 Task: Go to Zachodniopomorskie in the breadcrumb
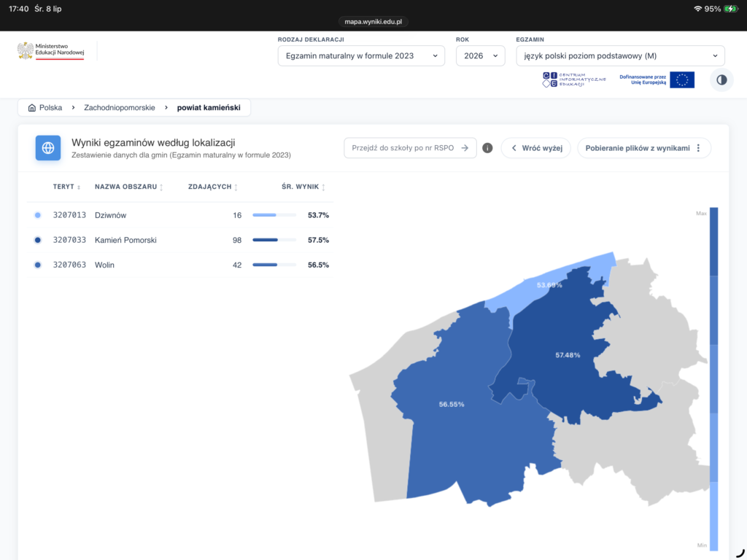120,108
